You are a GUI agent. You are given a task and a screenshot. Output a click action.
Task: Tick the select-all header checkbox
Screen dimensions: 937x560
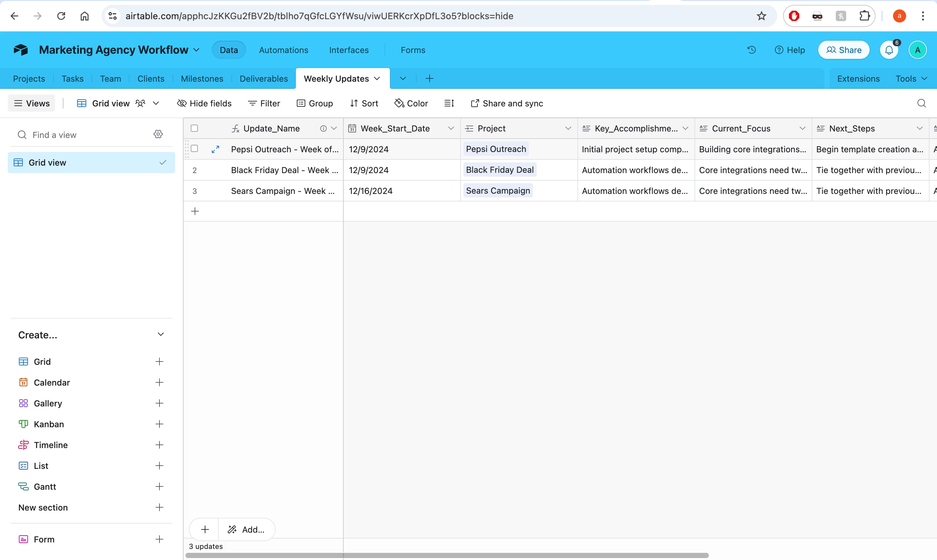pos(194,128)
